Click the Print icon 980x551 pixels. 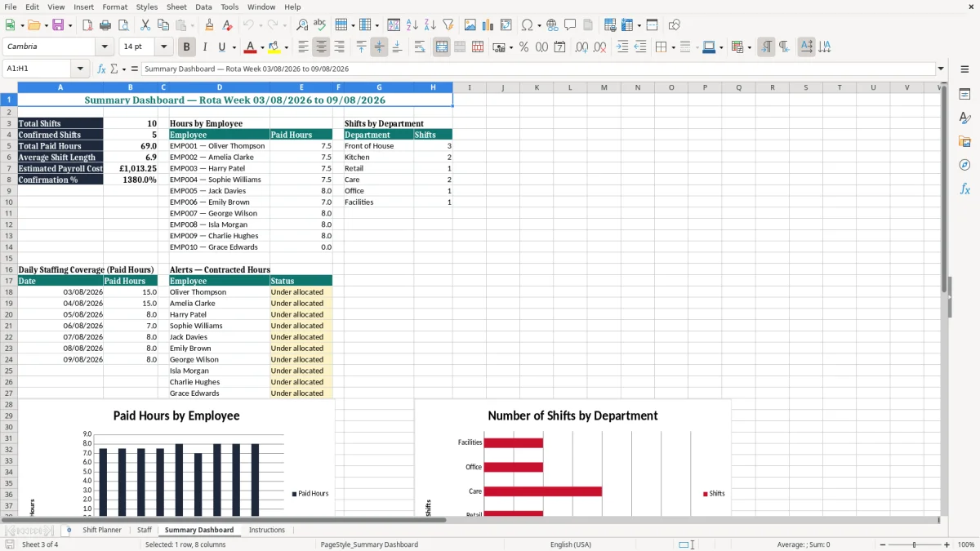(x=105, y=25)
